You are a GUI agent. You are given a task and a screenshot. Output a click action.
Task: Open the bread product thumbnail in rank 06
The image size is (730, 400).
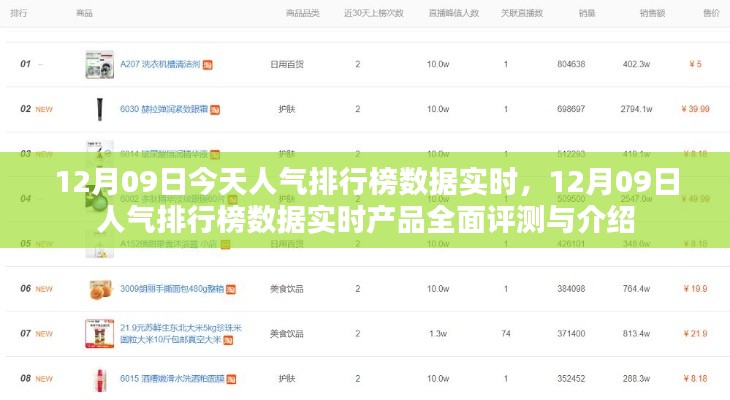pyautogui.click(x=100, y=289)
